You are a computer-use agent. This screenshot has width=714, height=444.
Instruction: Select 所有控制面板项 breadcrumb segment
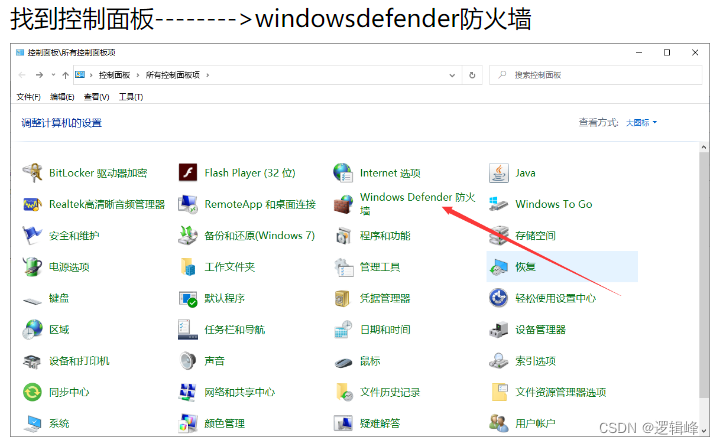point(173,75)
